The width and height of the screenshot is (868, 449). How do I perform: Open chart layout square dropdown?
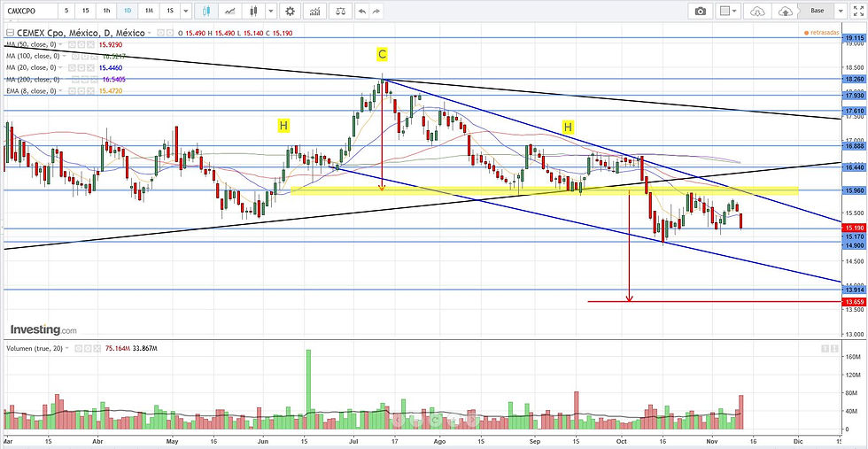727,11
